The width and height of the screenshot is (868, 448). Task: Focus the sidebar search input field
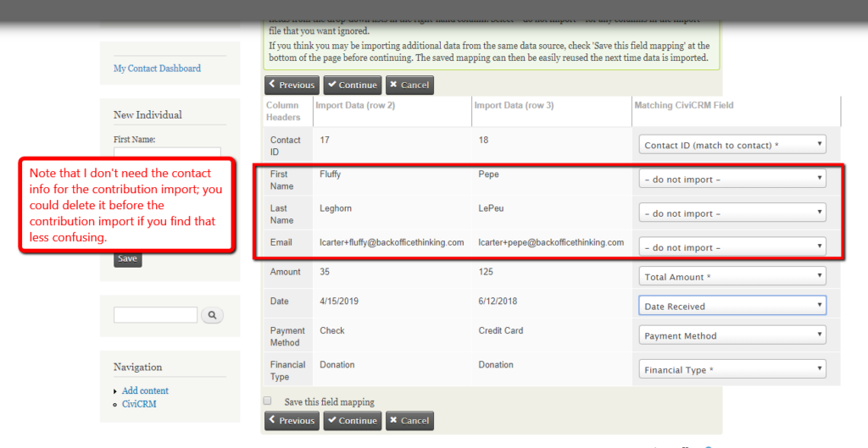[x=156, y=315]
